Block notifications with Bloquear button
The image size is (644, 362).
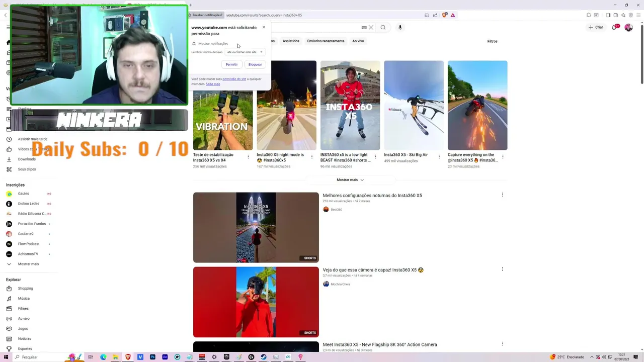pos(255,64)
